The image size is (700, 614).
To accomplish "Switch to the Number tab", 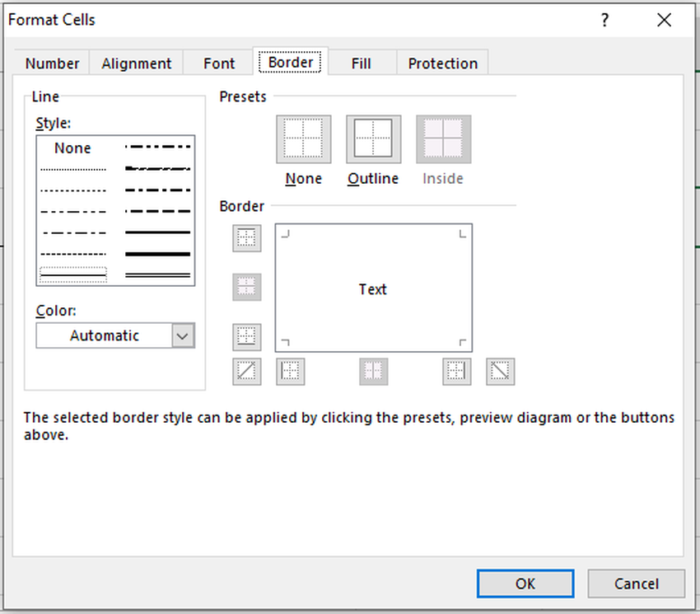I will click(x=53, y=63).
